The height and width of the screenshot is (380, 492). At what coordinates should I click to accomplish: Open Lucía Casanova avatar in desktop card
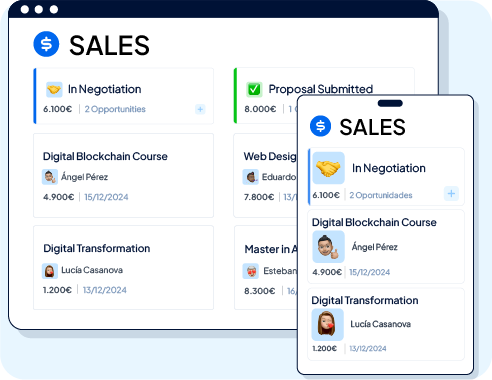pyautogui.click(x=50, y=271)
